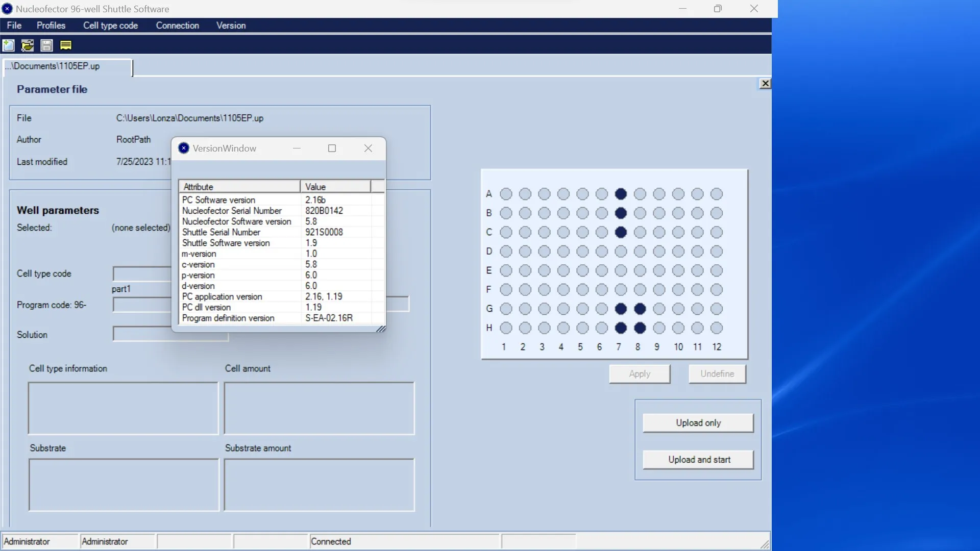Click the Save floppy disk toolbar icon

click(46, 45)
